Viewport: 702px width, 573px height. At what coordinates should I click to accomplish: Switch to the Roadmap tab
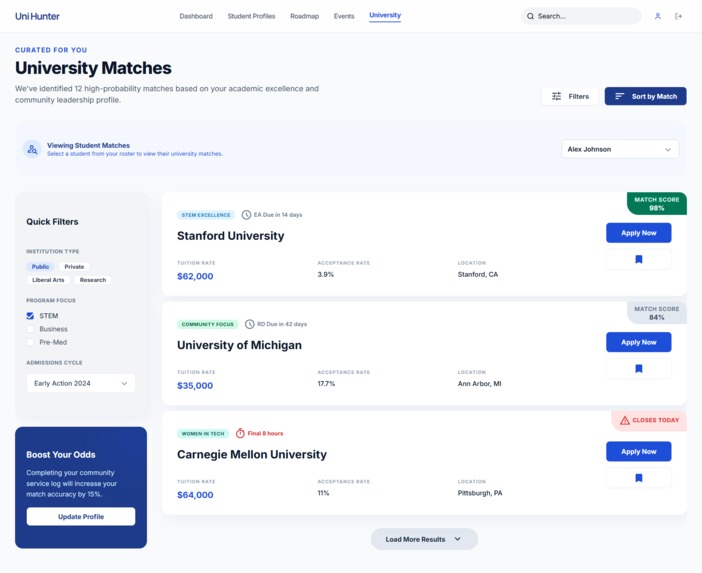click(x=304, y=16)
